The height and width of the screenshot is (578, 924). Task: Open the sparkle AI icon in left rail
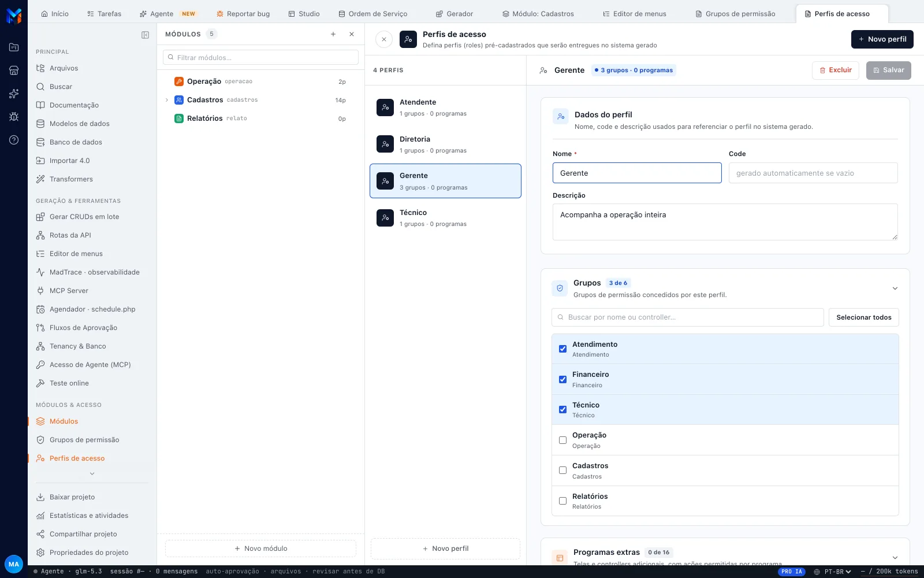tap(14, 94)
